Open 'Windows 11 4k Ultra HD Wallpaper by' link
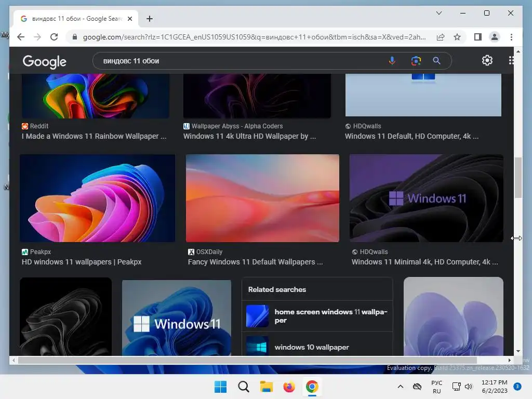Viewport: 532px width, 399px height. coord(249,136)
